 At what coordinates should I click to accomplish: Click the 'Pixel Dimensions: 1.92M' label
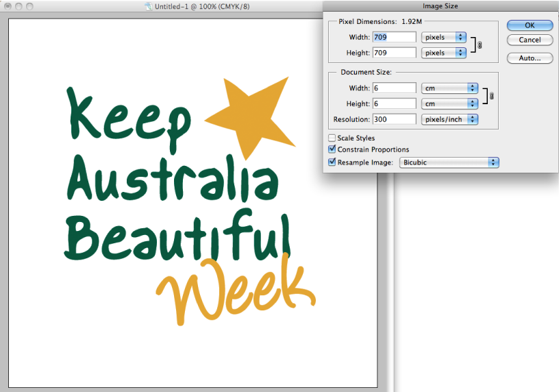pyautogui.click(x=380, y=22)
